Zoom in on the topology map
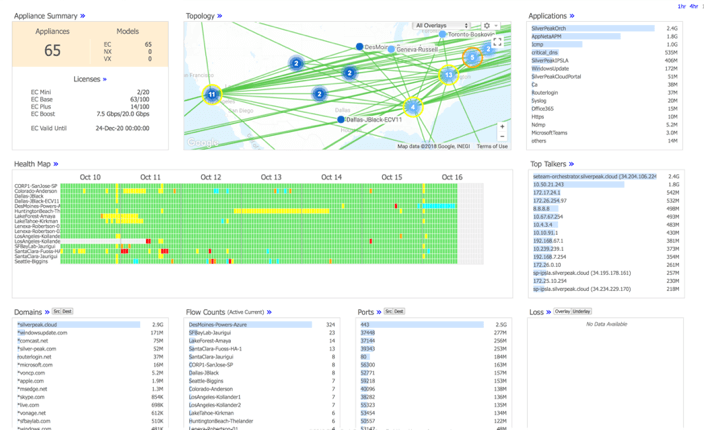This screenshot has width=704, height=430. [x=502, y=127]
